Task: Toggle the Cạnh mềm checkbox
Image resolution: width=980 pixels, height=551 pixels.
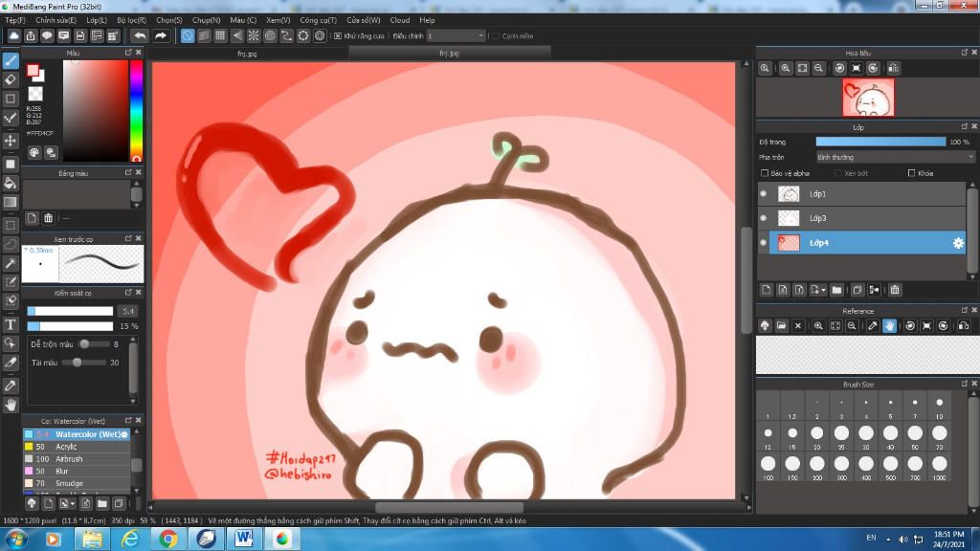Action: point(495,36)
